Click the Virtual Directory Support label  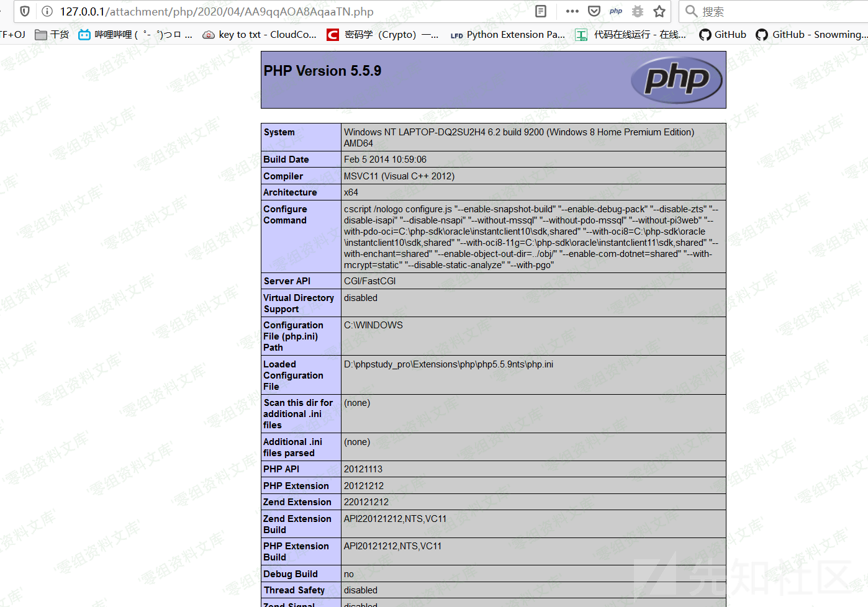click(x=299, y=303)
